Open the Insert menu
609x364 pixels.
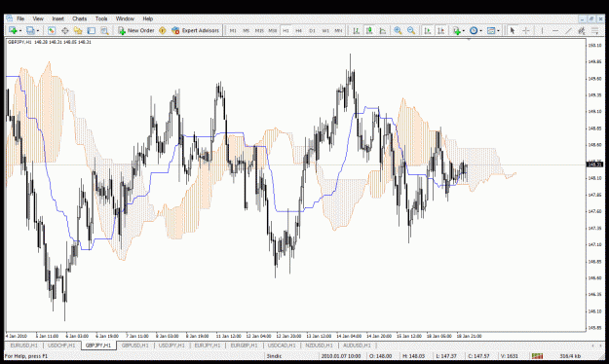coord(57,18)
